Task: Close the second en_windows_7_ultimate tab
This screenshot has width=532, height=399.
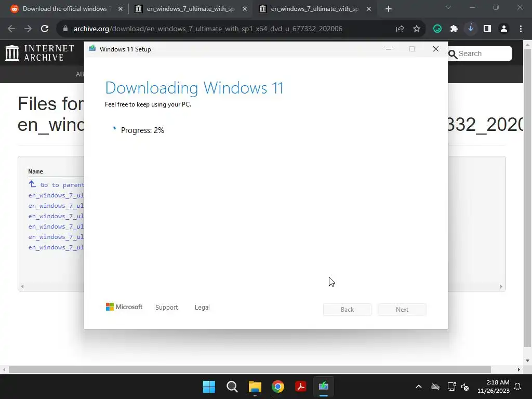Action: pyautogui.click(x=245, y=9)
